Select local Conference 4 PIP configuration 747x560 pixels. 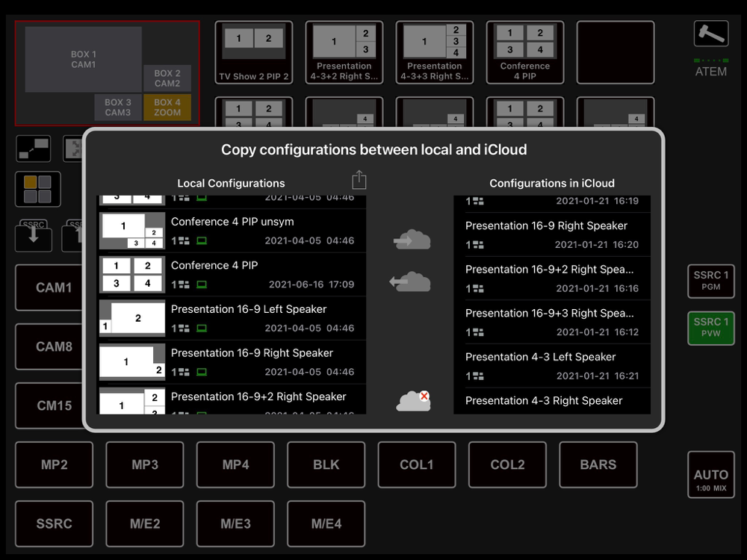point(232,275)
